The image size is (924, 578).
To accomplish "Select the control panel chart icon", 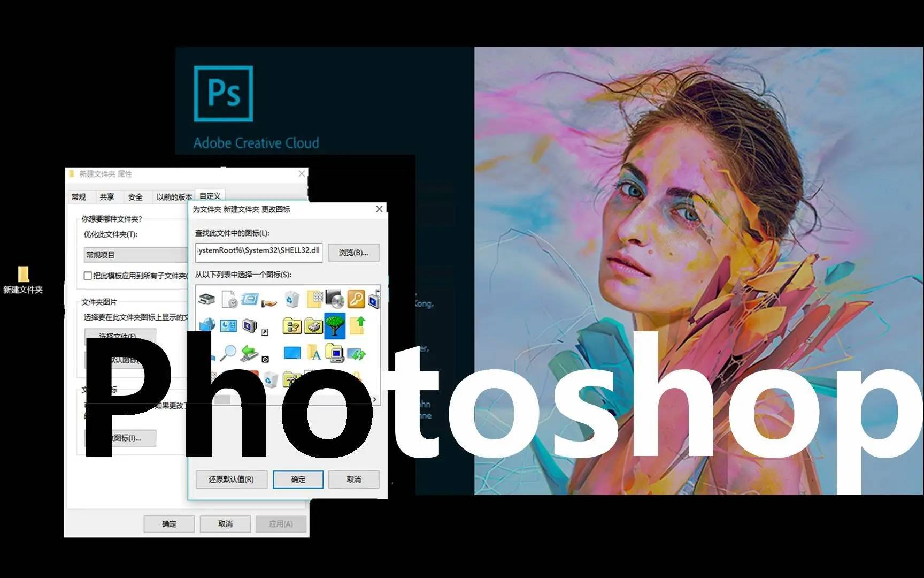I will [228, 325].
